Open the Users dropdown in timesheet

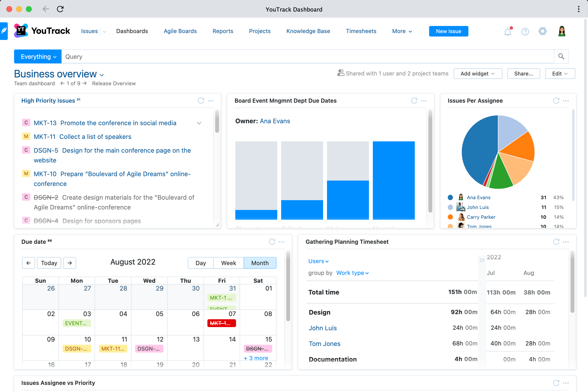coord(318,261)
